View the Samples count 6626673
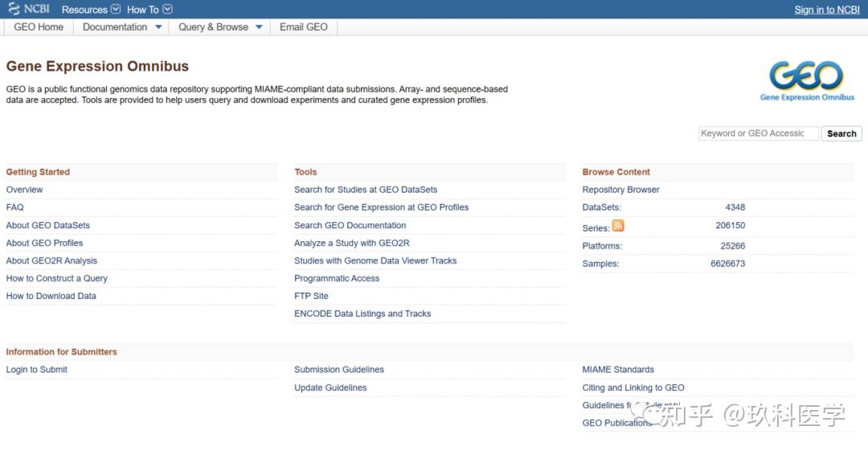The image size is (868, 451). point(727,264)
